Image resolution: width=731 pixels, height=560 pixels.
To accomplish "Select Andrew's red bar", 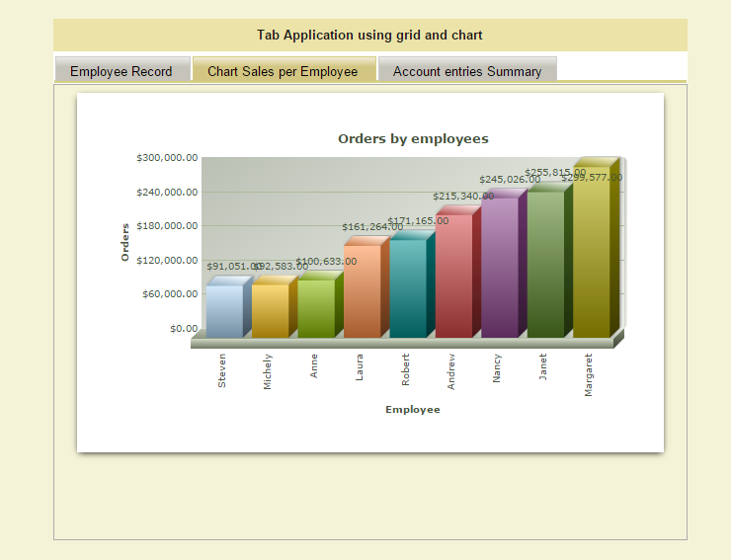I will click(453, 277).
